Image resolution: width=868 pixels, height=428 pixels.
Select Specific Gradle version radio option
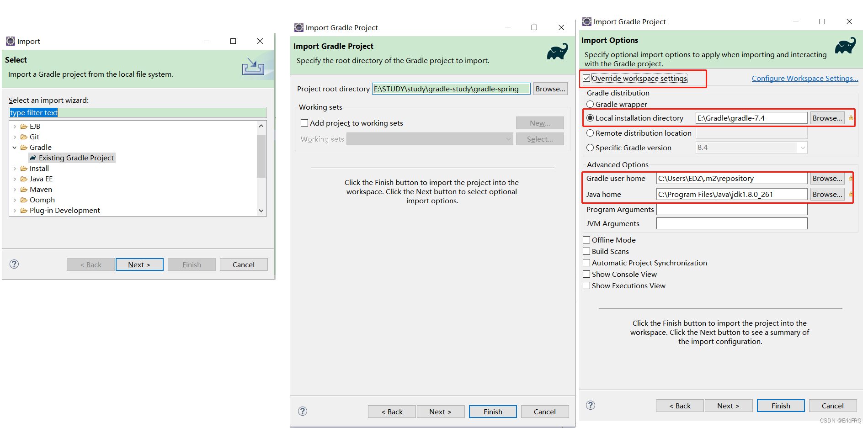(x=590, y=148)
